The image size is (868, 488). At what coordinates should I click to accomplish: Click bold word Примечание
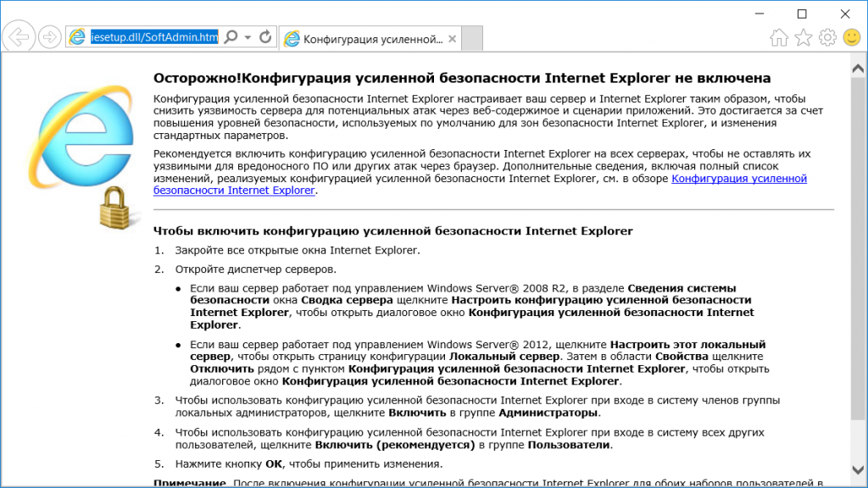[189, 482]
